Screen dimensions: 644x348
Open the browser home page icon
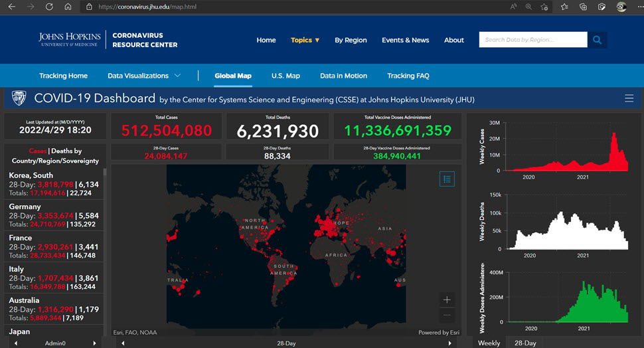tap(68, 7)
